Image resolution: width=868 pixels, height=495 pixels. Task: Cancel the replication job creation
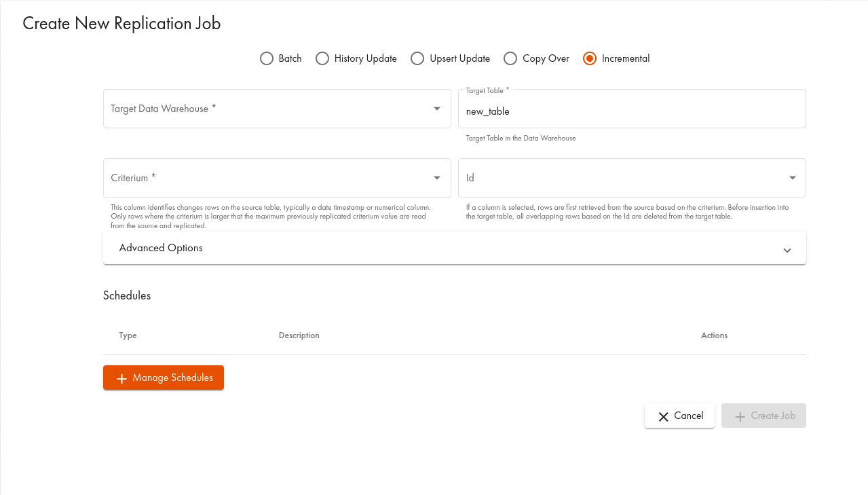point(679,416)
